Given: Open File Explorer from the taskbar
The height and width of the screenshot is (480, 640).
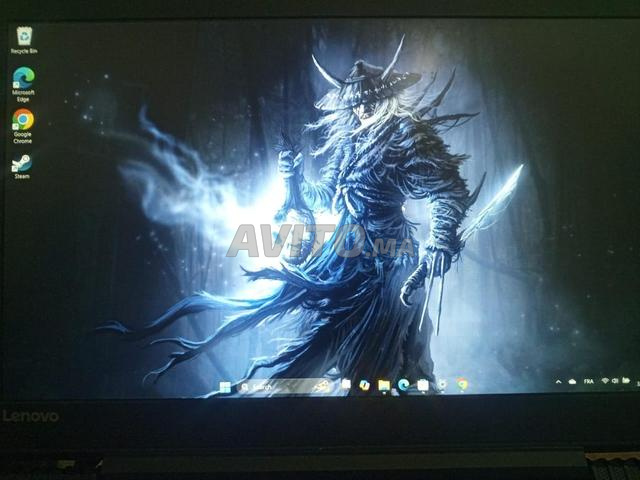Looking at the screenshot, I should [x=384, y=384].
